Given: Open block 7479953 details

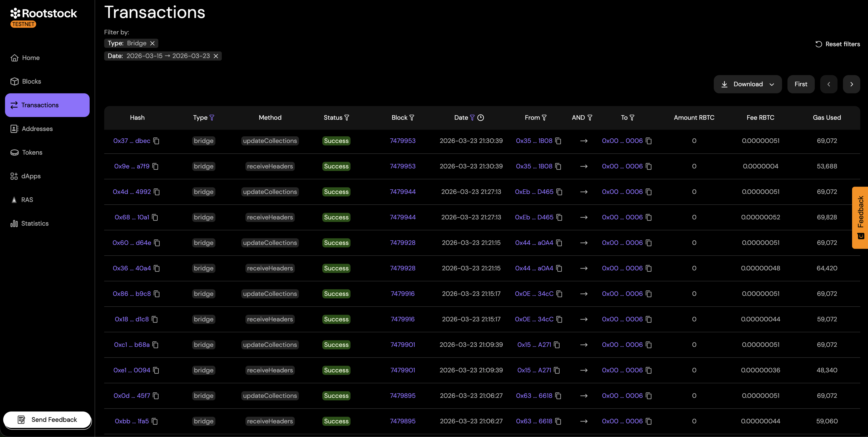Looking at the screenshot, I should [402, 141].
